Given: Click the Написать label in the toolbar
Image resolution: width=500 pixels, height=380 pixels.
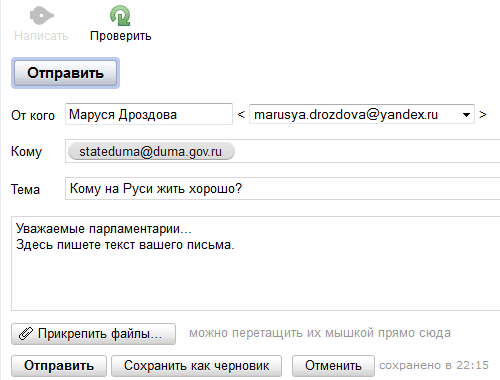Looking at the screenshot, I should coord(41,36).
